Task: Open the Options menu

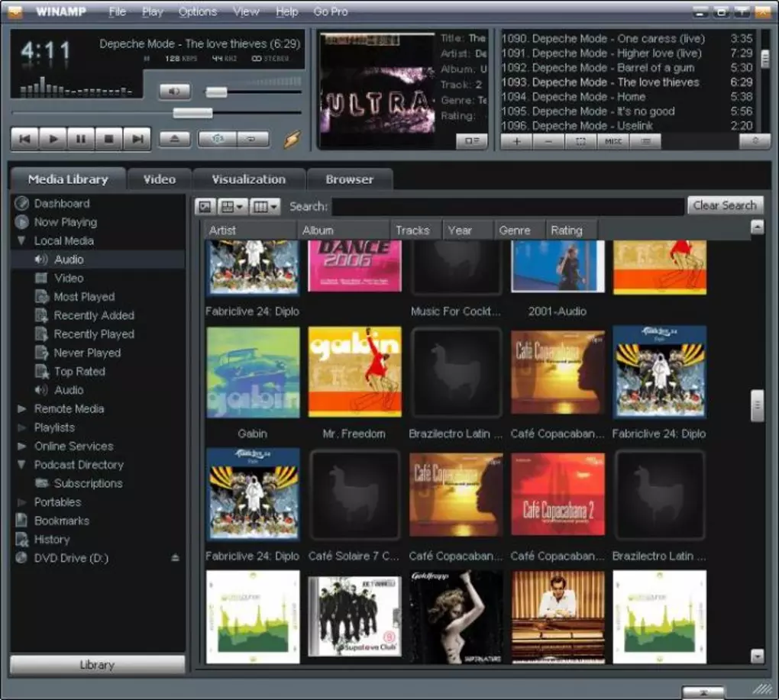Action: pos(198,12)
